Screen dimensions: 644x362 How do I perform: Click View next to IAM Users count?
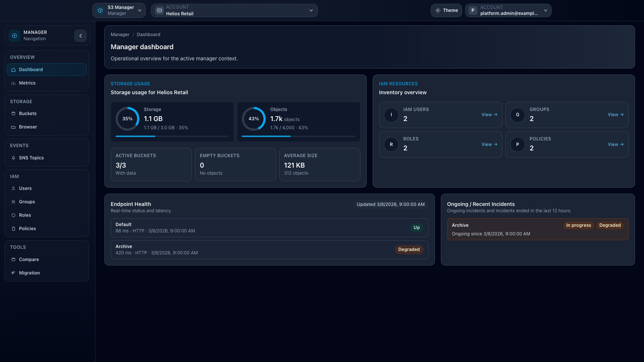tap(489, 114)
